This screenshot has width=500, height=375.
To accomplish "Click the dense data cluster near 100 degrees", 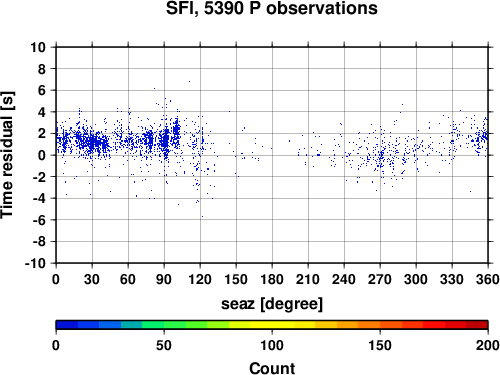I will [x=177, y=129].
